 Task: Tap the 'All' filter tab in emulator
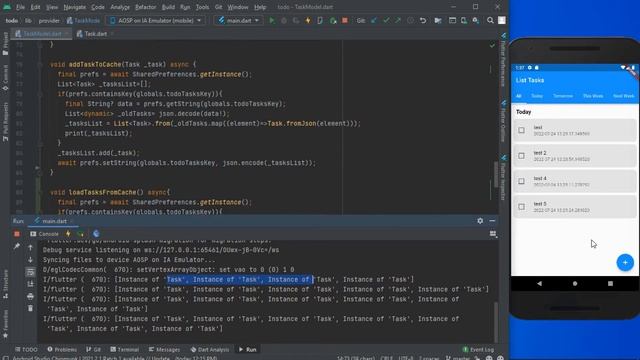518,96
